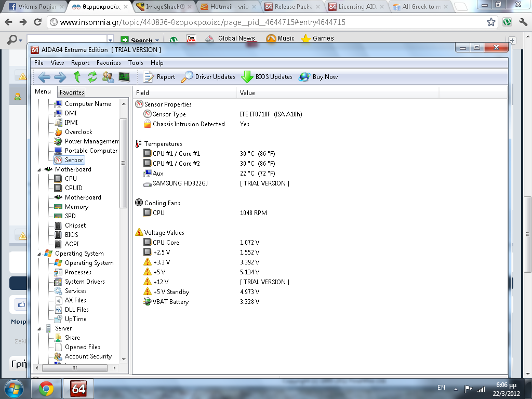Open the Help menu
Viewport: 532px width, 399px height.
[157, 63]
